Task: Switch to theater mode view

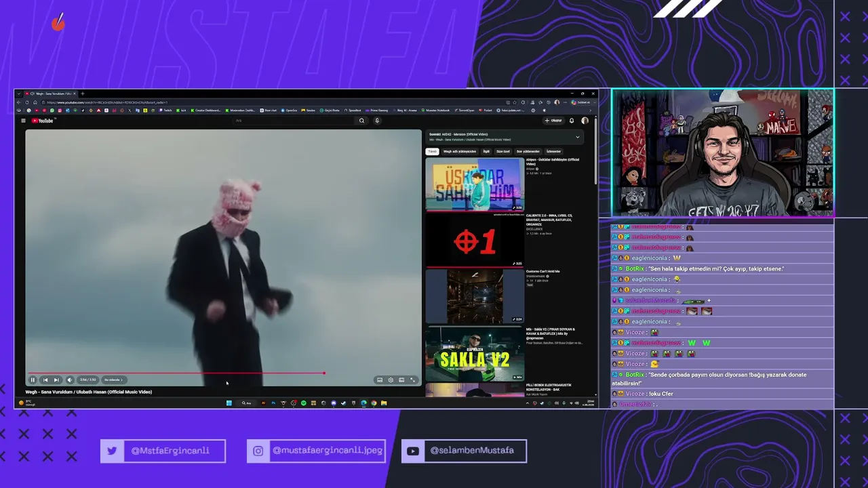Action: [401, 380]
